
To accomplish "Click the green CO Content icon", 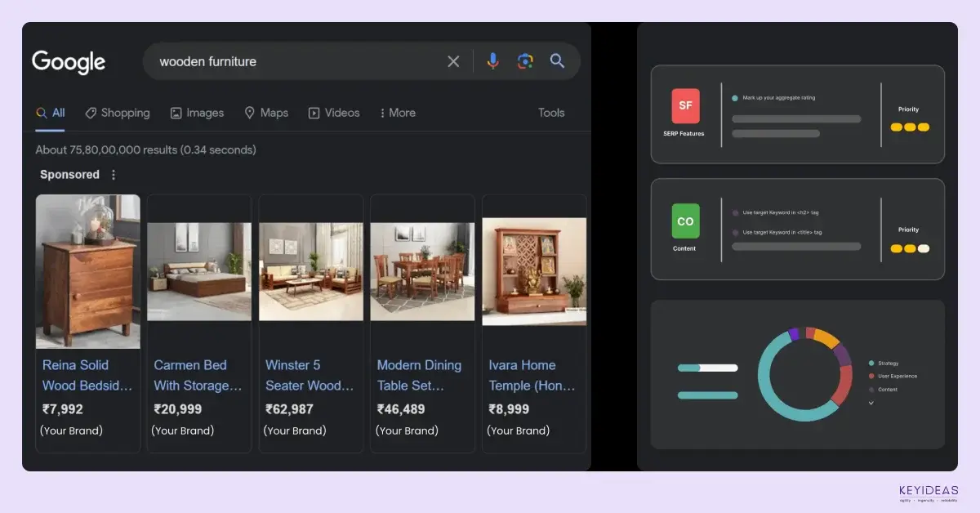I will (685, 221).
